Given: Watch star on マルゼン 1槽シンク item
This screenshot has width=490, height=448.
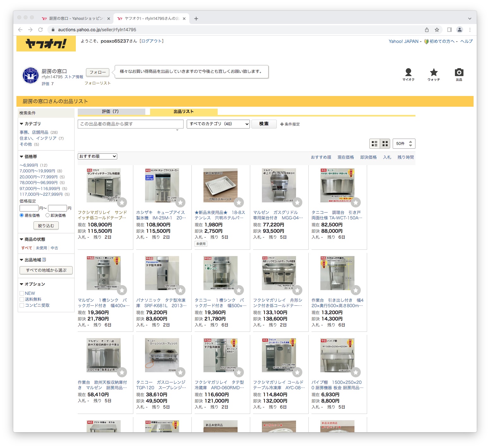Looking at the screenshot, I should tap(122, 290).
